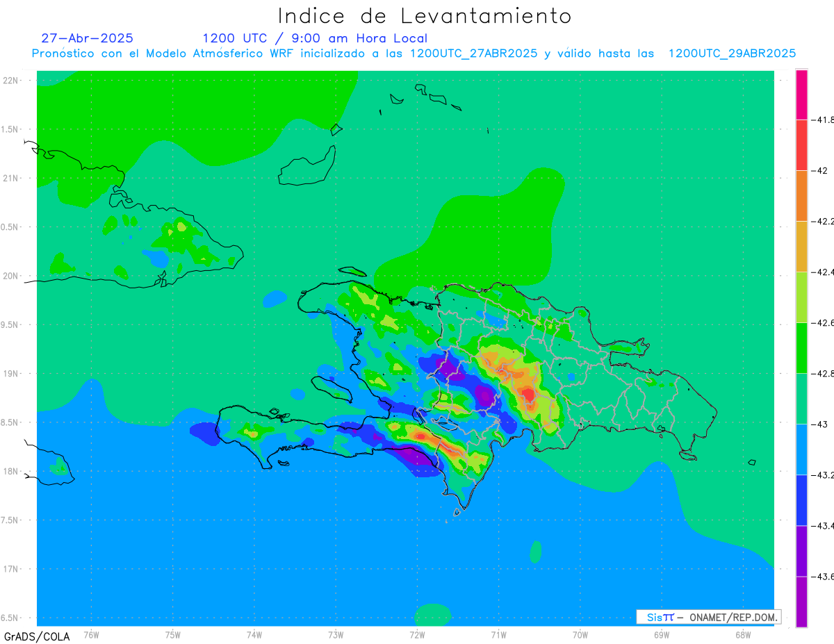Pick the orange swatch between -42 and -42.2
The width and height of the screenshot is (834, 644).
tap(802, 195)
